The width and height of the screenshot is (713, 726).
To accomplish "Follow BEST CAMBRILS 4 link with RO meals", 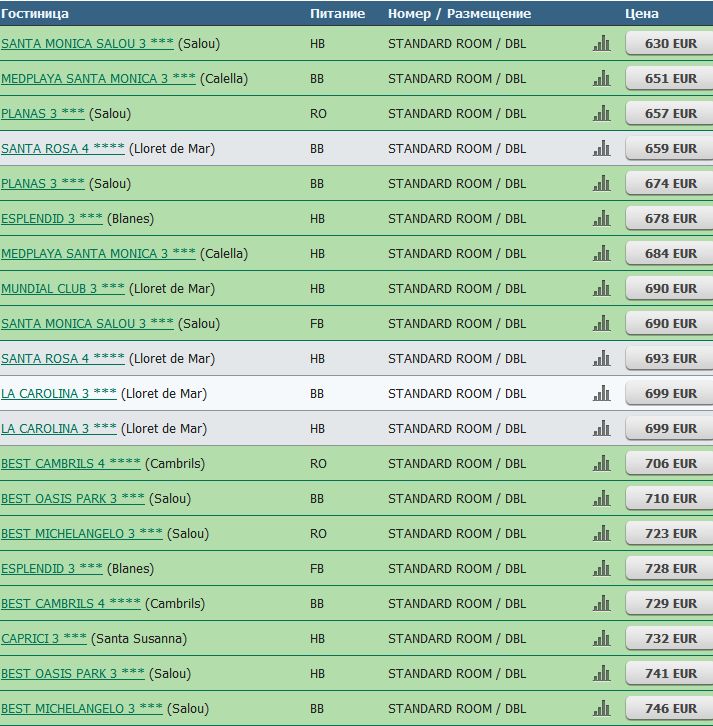I will coord(71,464).
